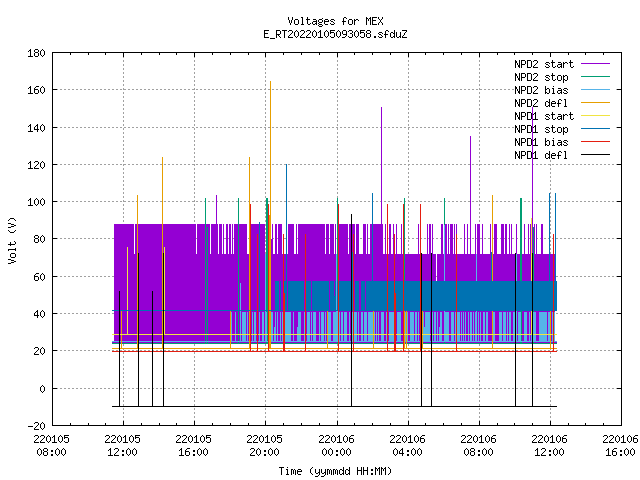Click the red NPD1 bias legend line
The image size is (640, 480).
[x=595, y=142]
